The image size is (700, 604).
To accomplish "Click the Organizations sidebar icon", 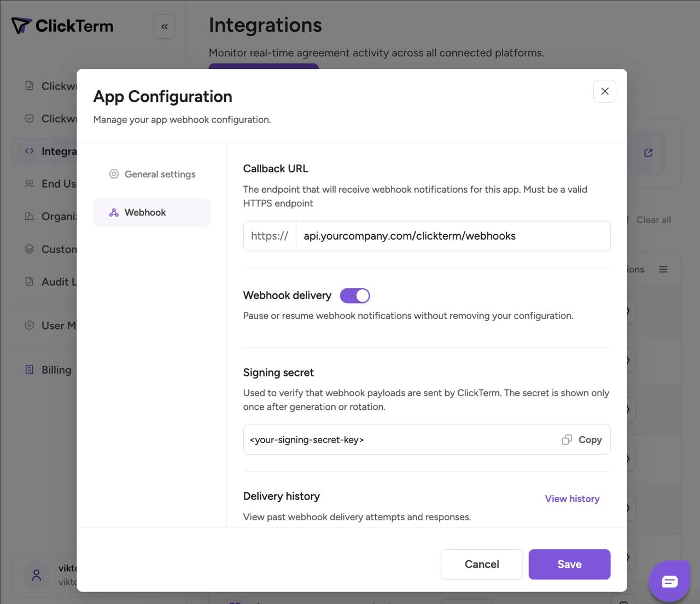I will pyautogui.click(x=28, y=216).
